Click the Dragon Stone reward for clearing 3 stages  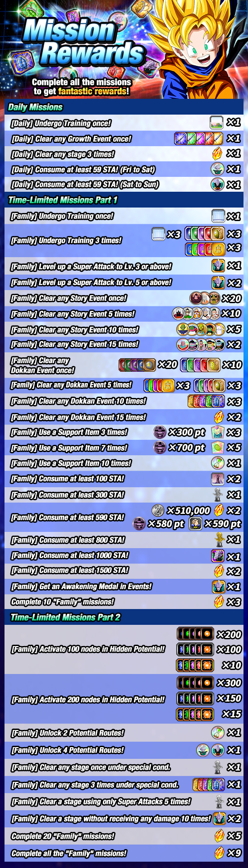pyautogui.click(x=217, y=154)
